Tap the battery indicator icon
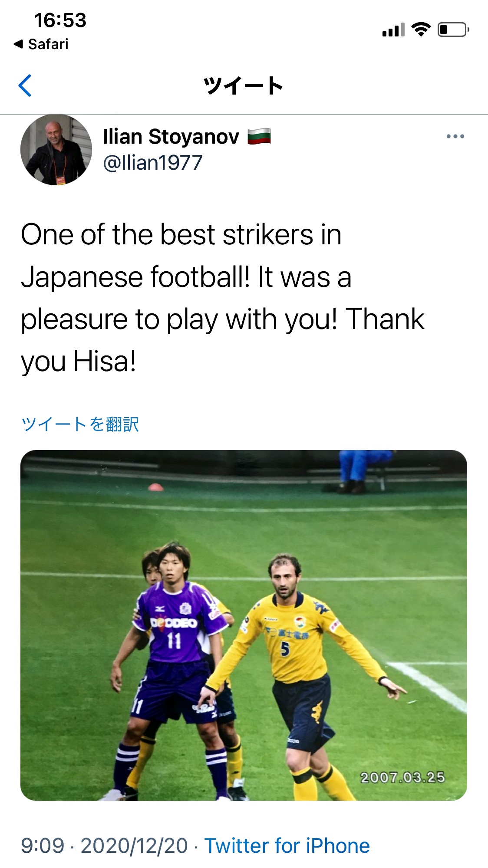Viewport: 488px width, 868px height. [453, 30]
